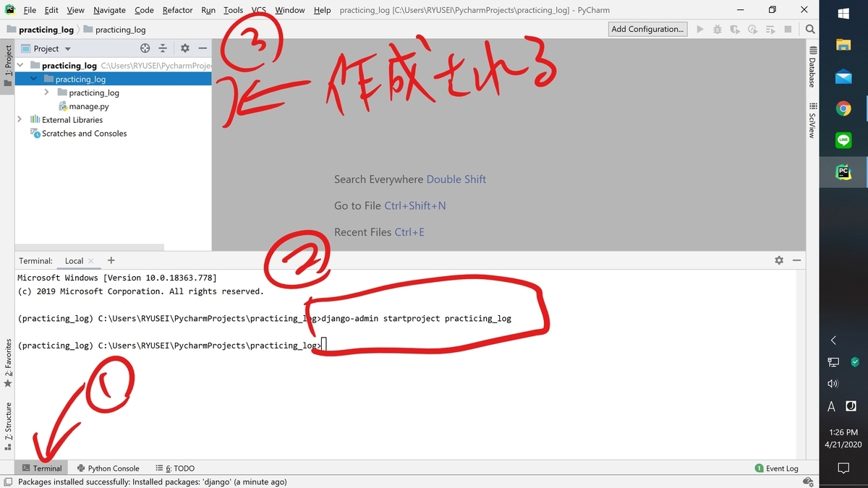Click the locate/scroll-from-source target icon
Viewport: 868px width, 488px height.
pyautogui.click(x=145, y=48)
